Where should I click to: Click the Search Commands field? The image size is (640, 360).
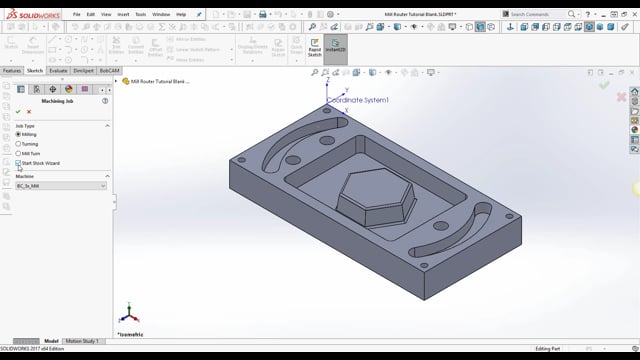coord(538,14)
